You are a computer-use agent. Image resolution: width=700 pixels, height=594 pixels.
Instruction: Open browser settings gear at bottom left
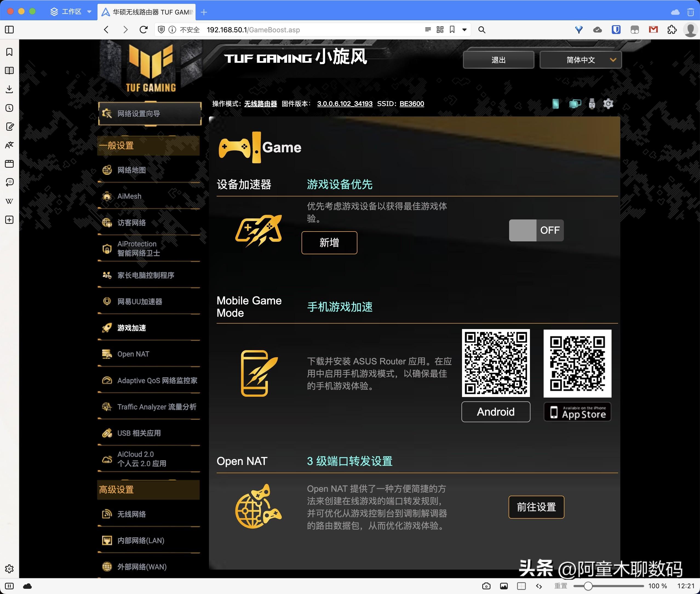tap(9, 569)
